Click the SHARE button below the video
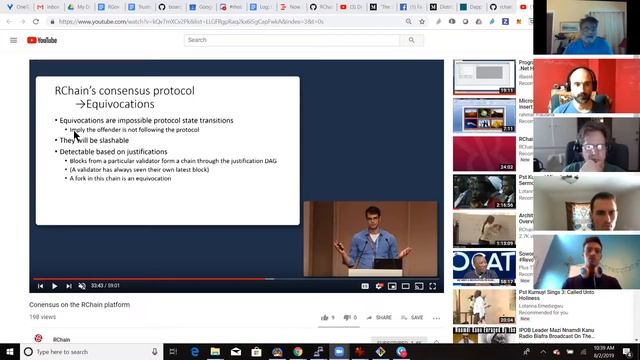The width and height of the screenshot is (640, 360). [379, 318]
